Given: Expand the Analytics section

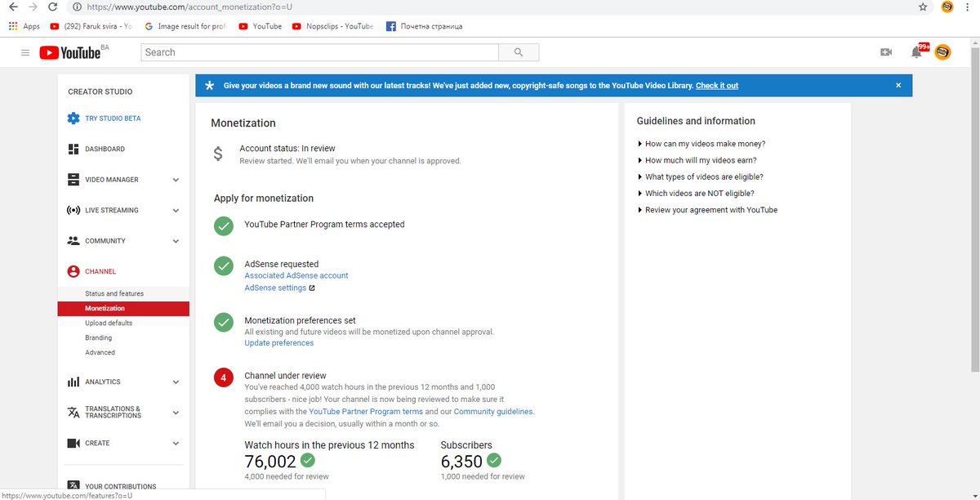Looking at the screenshot, I should 176,382.
